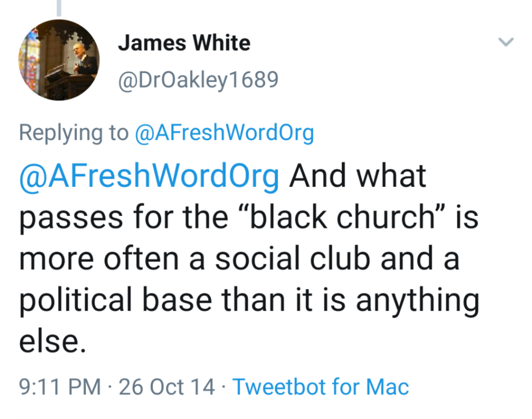The width and height of the screenshot is (532, 419).
Task: Click the @AFreshWordOrg mention in tweet body
Action: pos(149,176)
